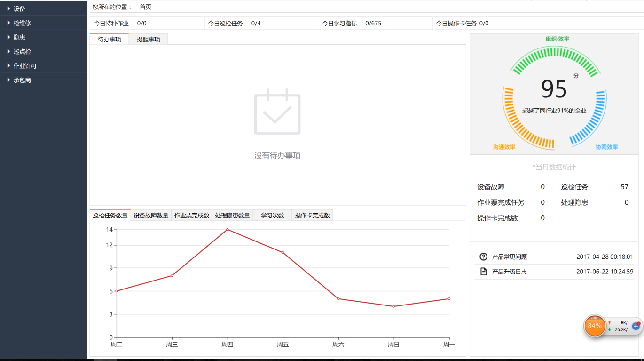This screenshot has height=361, width=644.
Task: Click the blue plus icon on network widget
Action: (636, 326)
